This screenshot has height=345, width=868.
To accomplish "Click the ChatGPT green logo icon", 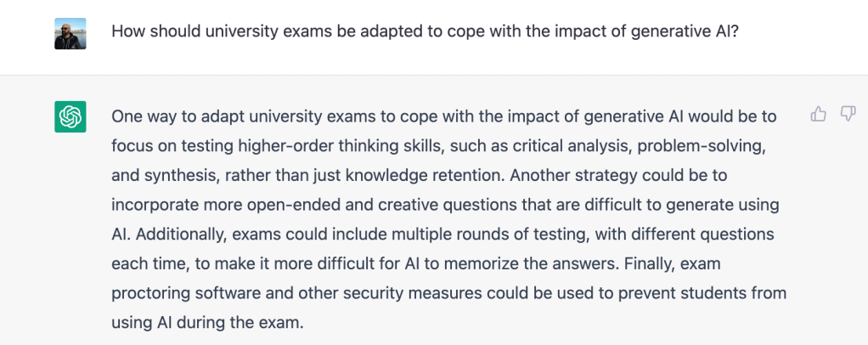I will click(70, 116).
